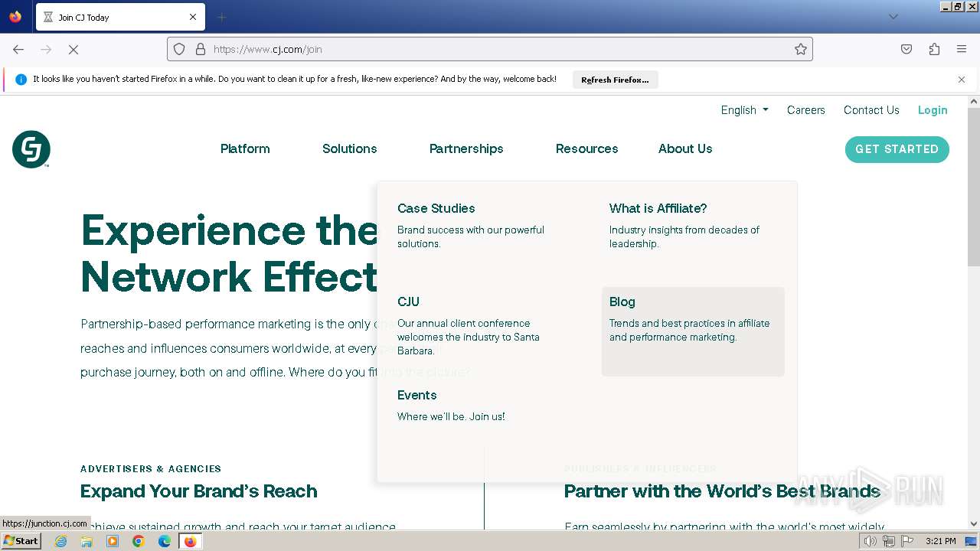Launch Microsoft Edge from taskbar
Screen dimensions: 980x551
click(x=165, y=541)
